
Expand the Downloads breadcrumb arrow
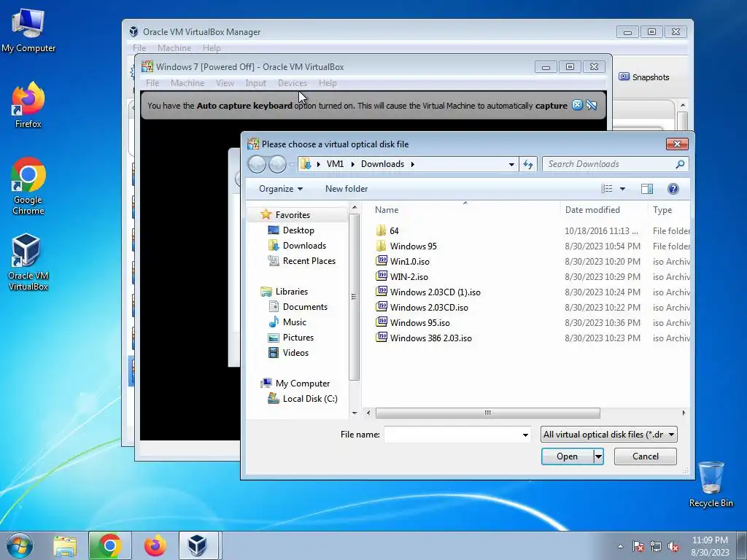click(x=413, y=164)
